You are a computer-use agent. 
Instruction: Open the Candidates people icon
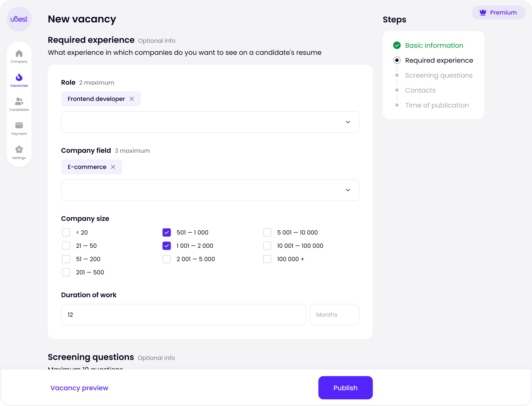coord(19,101)
